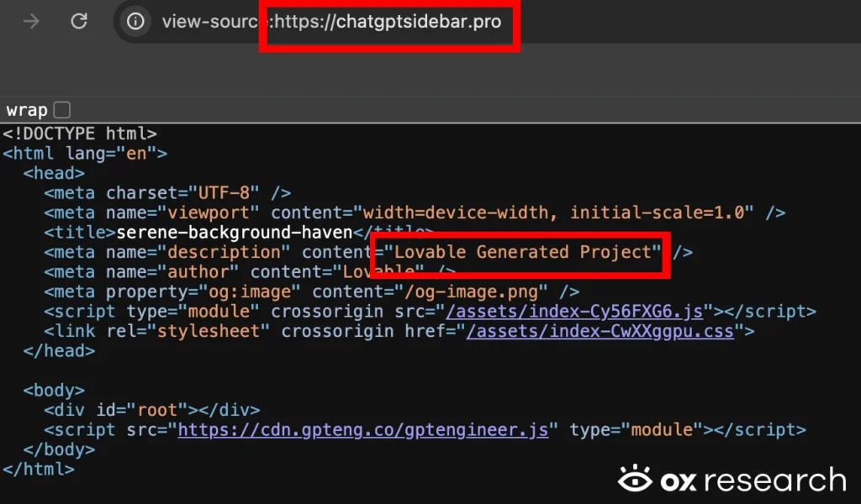861x504 pixels.
Task: Click the meta name="author" attribute
Action: point(172,272)
